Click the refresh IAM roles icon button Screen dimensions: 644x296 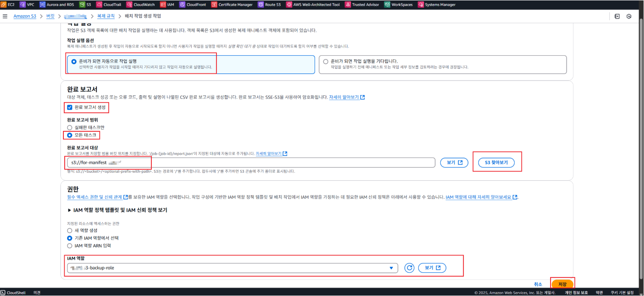click(x=409, y=268)
